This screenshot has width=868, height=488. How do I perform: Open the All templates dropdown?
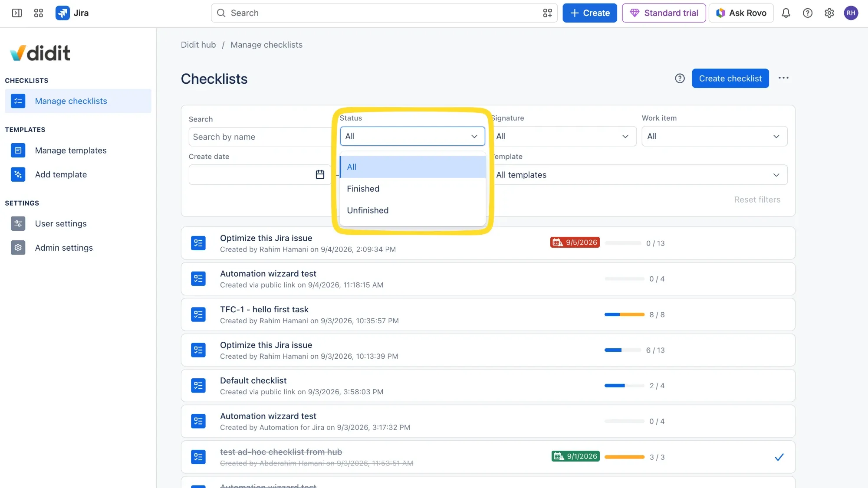pos(639,175)
